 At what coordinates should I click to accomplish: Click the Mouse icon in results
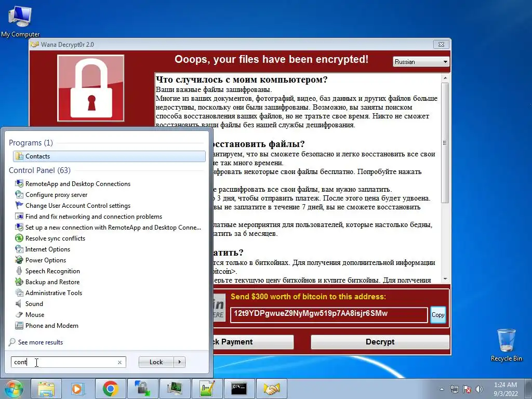click(19, 314)
